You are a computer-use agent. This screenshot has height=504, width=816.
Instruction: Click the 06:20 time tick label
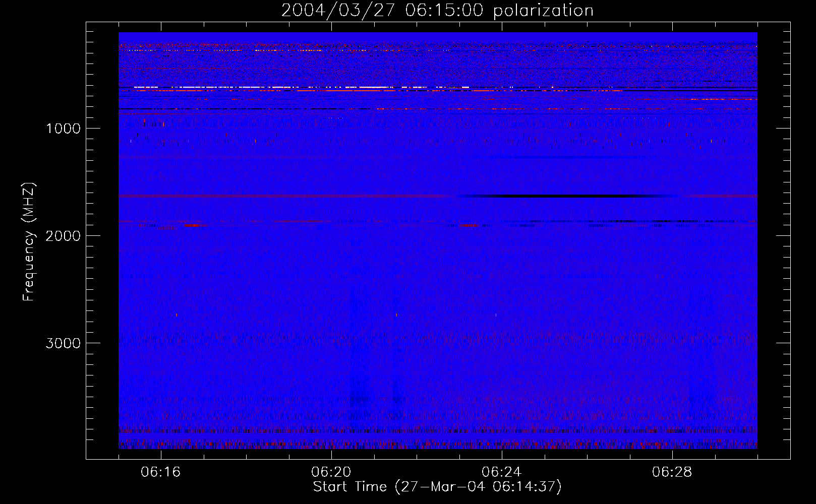(331, 472)
